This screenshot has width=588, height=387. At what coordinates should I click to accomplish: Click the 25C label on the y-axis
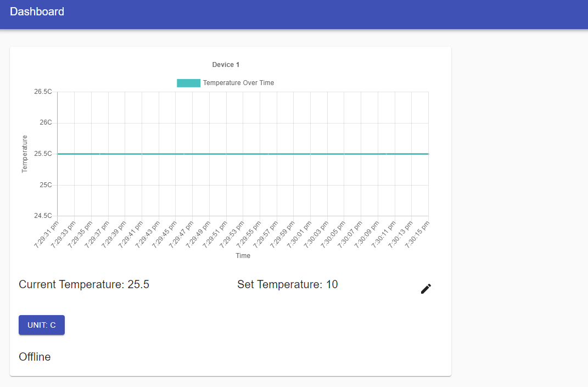46,185
